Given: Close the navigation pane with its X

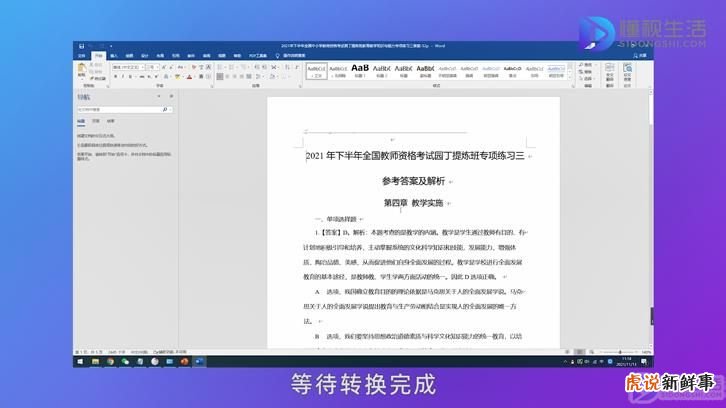Looking at the screenshot, I should click(171, 96).
